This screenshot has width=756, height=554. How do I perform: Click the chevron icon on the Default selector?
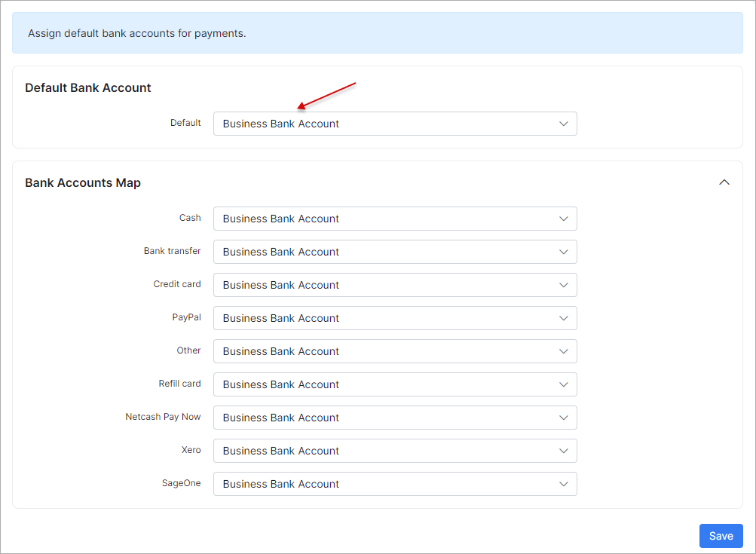pos(564,123)
